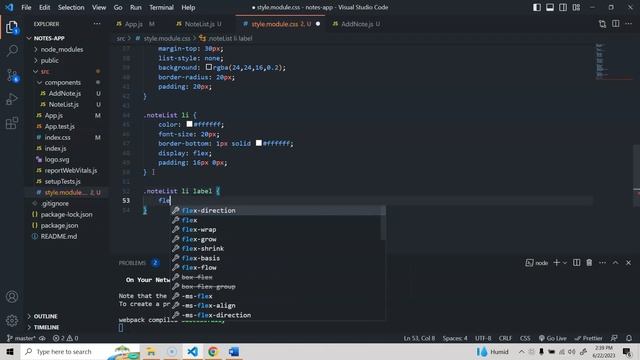Click master branch in status bar

tap(22, 338)
